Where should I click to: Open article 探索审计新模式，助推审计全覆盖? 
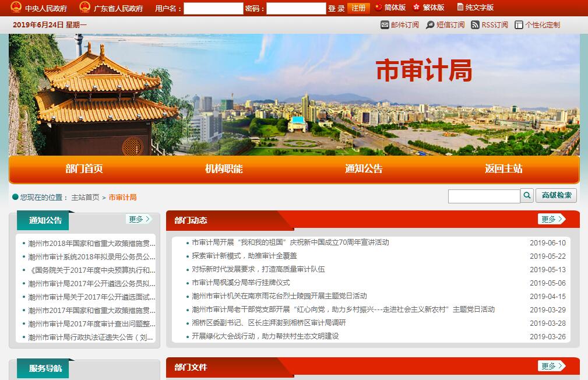click(x=244, y=256)
